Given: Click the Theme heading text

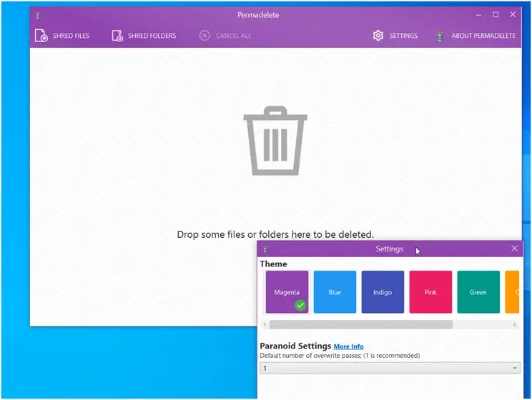Looking at the screenshot, I should point(273,264).
